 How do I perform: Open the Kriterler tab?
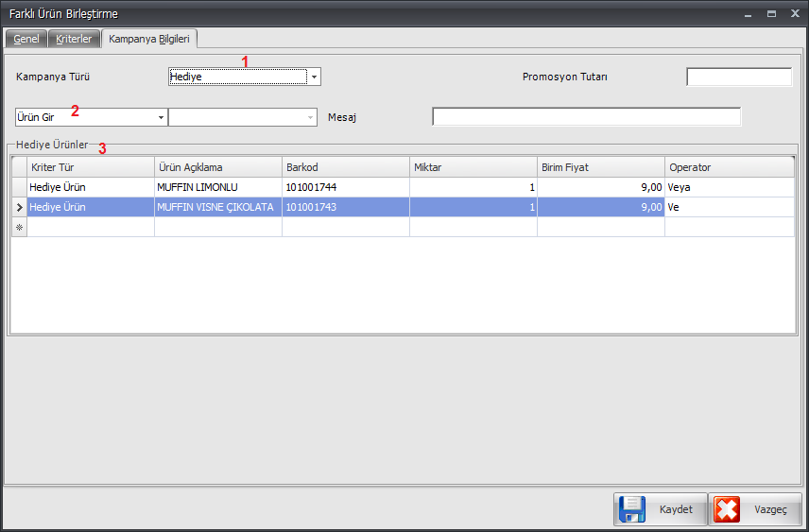coord(74,39)
